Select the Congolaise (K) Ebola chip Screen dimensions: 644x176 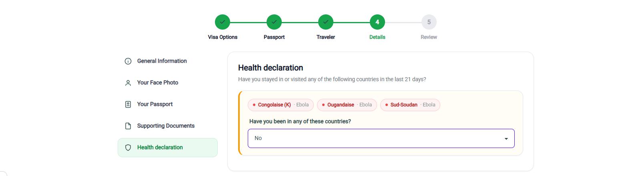[x=281, y=105]
